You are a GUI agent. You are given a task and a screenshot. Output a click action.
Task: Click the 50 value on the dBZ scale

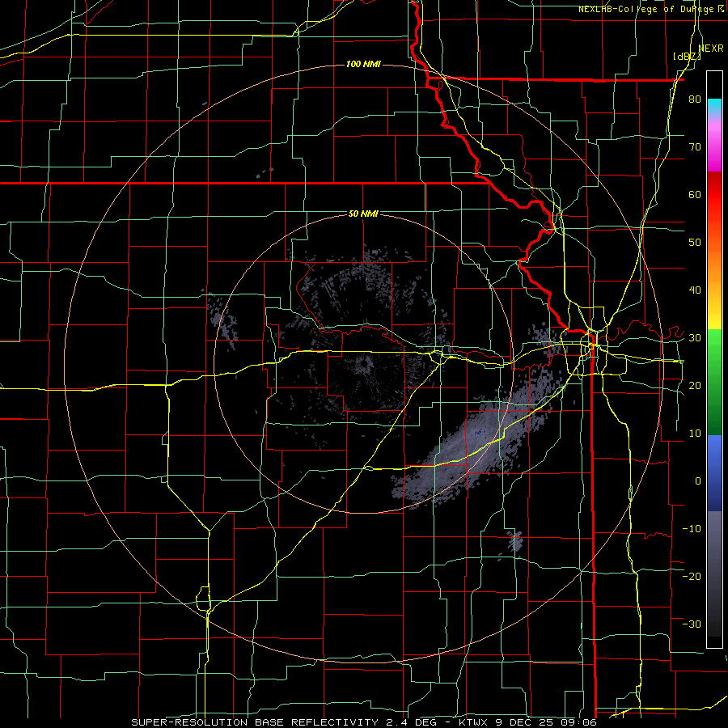pyautogui.click(x=695, y=243)
